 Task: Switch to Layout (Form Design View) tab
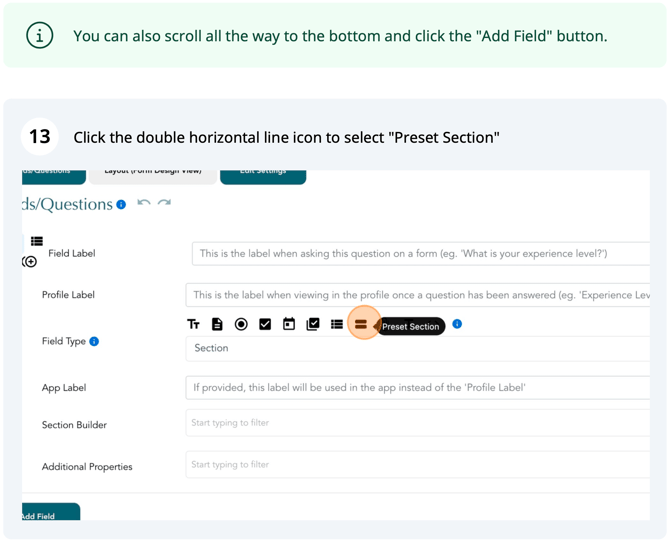tap(153, 176)
